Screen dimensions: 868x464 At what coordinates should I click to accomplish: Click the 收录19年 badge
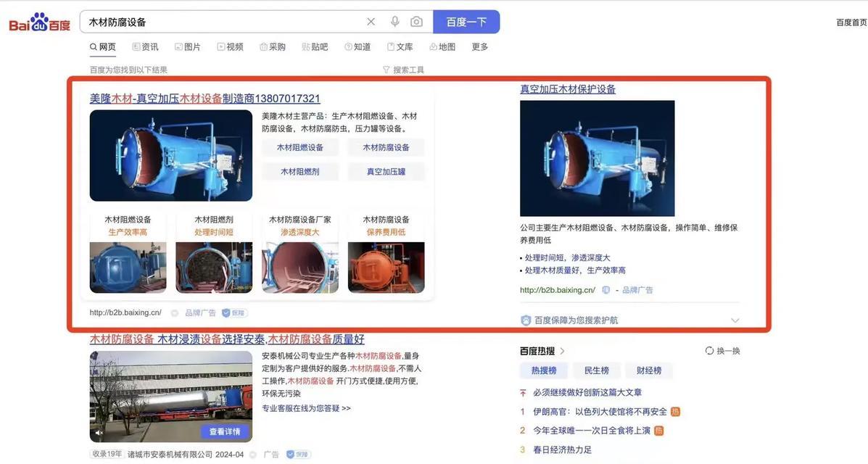[107, 454]
